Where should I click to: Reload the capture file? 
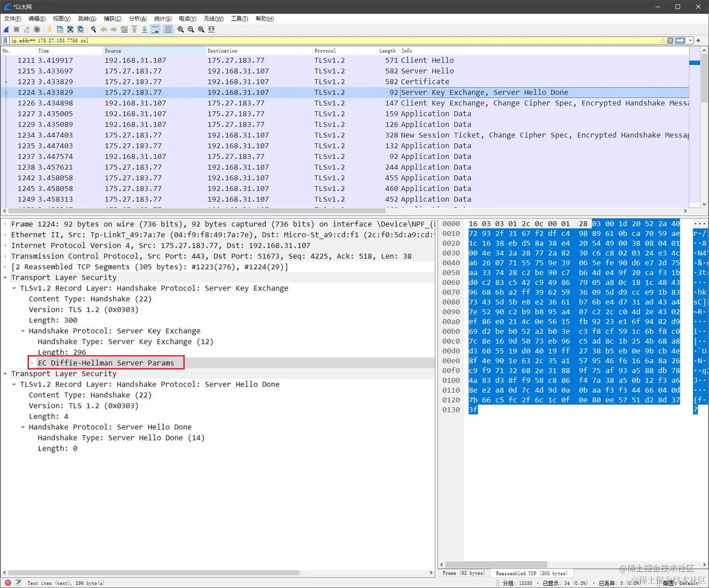click(81, 30)
